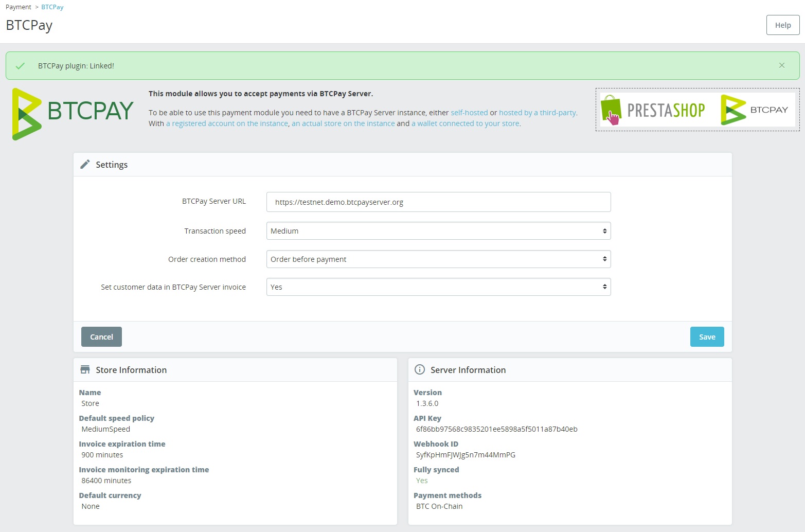This screenshot has height=532, width=805.
Task: Cancel the settings changes
Action: coord(101,336)
